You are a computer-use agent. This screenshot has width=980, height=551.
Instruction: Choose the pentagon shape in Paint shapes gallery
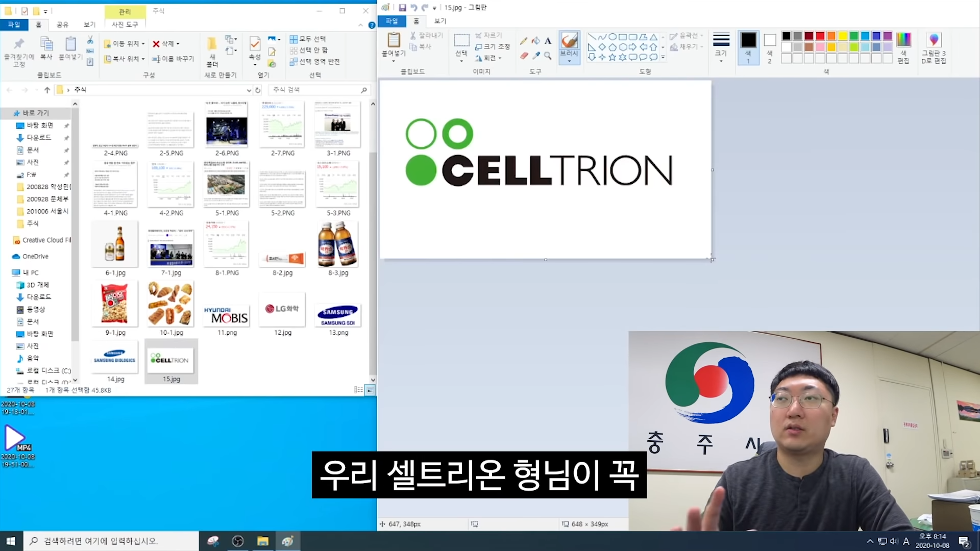click(612, 47)
